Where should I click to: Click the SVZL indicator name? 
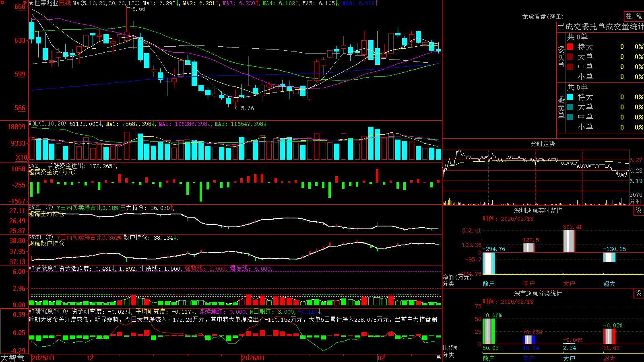pyautogui.click(x=35, y=208)
